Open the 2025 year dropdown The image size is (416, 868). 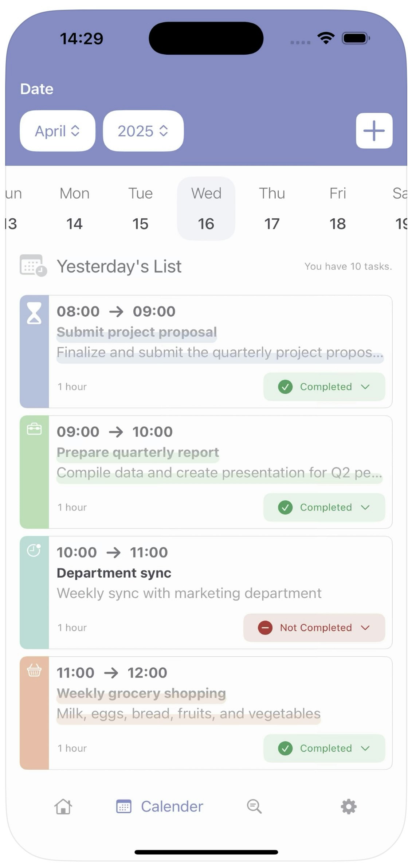(x=143, y=131)
